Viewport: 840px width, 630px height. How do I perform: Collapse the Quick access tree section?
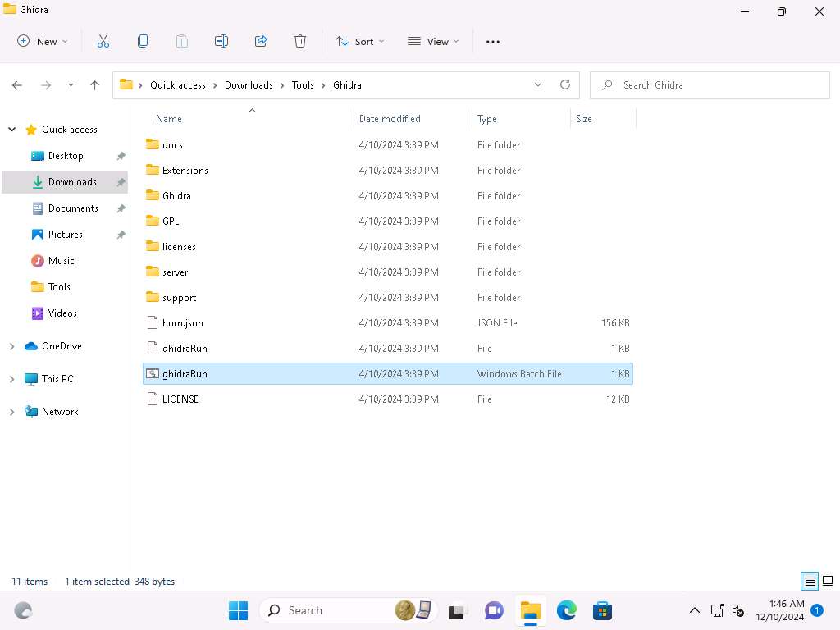(12, 130)
